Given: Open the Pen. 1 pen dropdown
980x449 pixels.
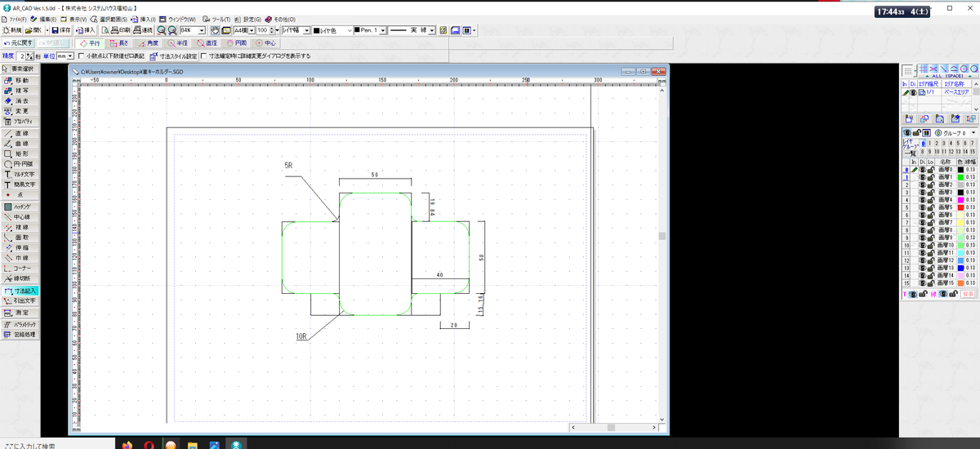Looking at the screenshot, I should pyautogui.click(x=381, y=29).
